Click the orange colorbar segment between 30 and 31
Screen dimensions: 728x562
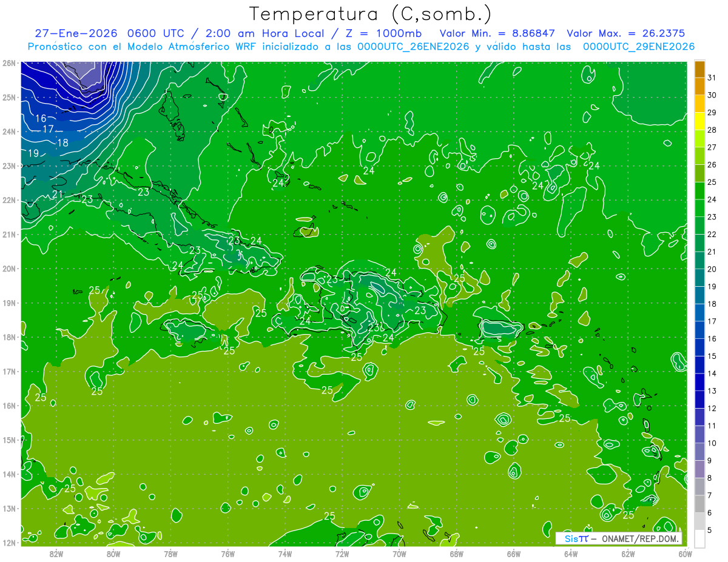tap(699, 87)
